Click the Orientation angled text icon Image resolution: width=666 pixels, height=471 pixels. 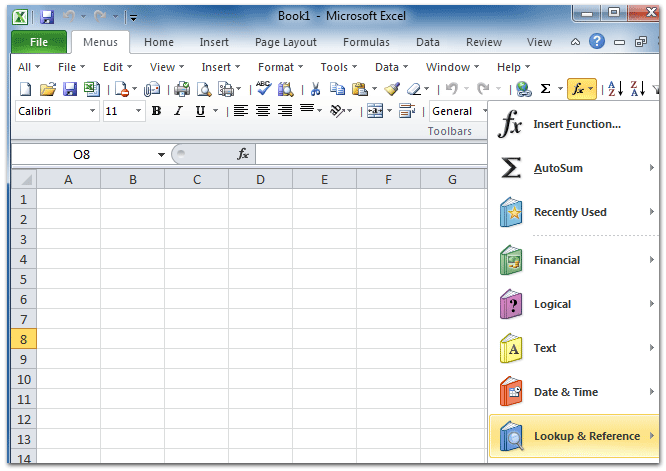[x=337, y=111]
